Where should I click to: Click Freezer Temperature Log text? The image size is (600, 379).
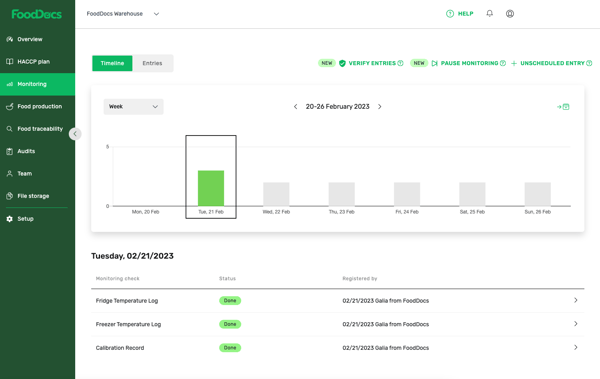click(x=128, y=324)
